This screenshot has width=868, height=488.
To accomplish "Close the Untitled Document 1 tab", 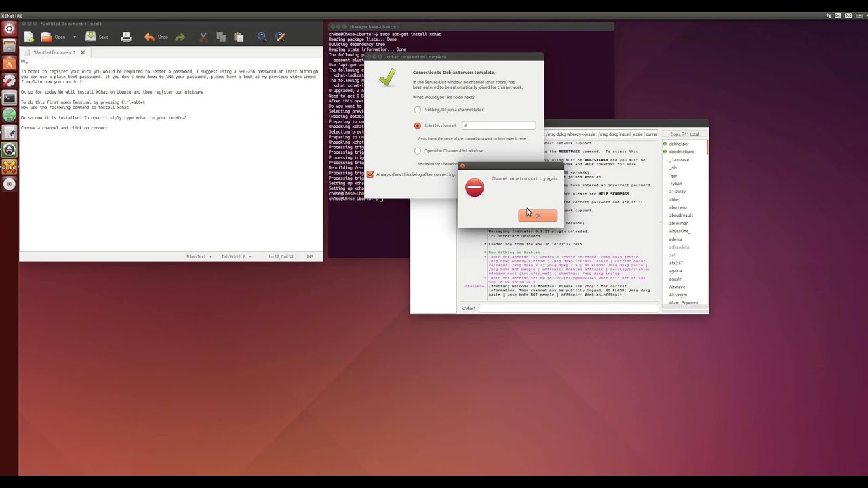I will click(83, 52).
